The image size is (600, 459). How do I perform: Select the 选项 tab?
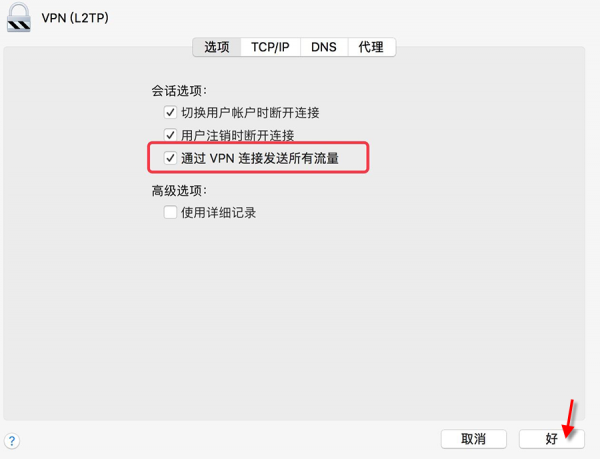click(x=217, y=47)
